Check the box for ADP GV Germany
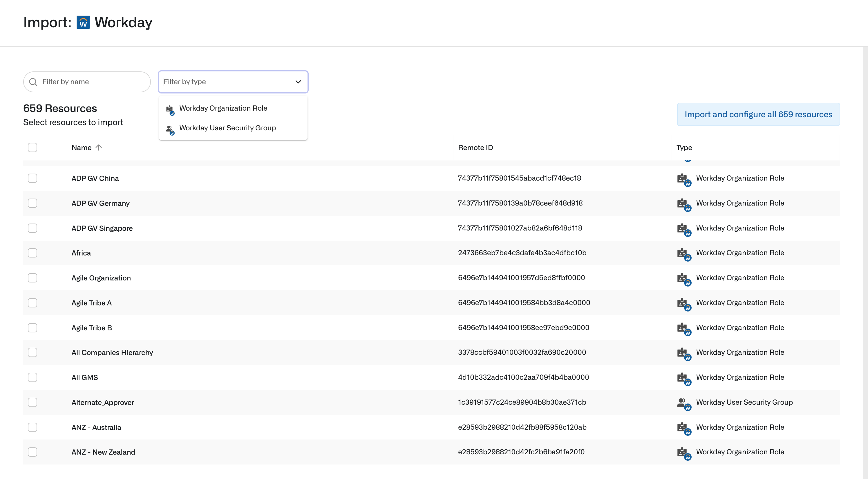The height and width of the screenshot is (479, 868). 32,203
